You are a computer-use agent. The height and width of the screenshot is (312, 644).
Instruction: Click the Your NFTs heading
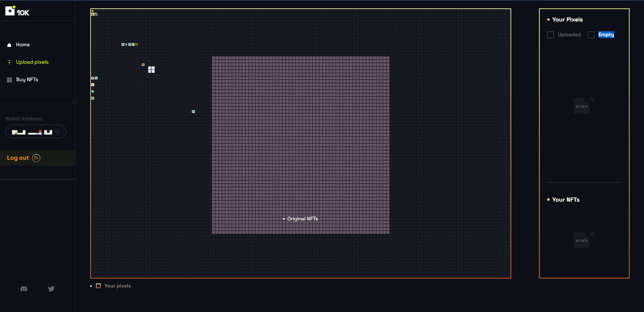(x=566, y=199)
